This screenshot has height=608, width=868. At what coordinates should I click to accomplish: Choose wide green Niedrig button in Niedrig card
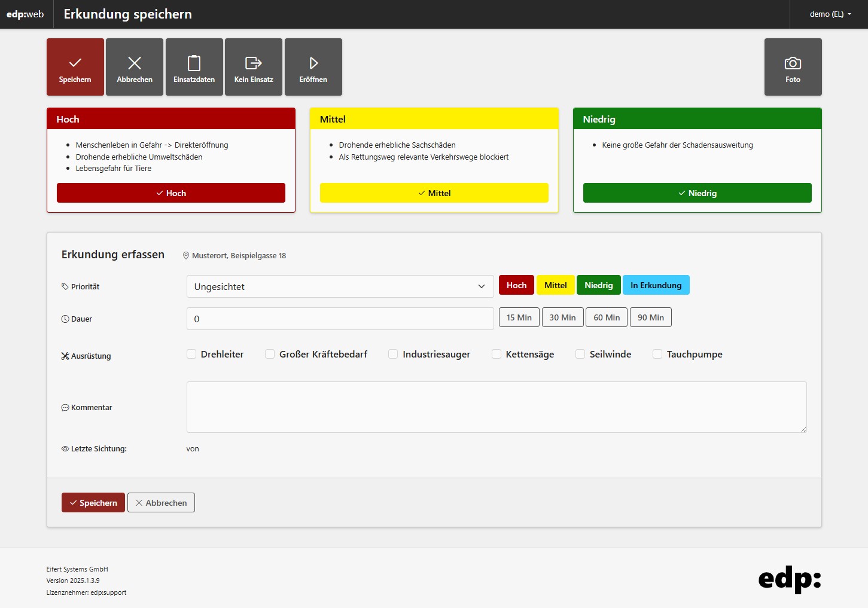[698, 193]
